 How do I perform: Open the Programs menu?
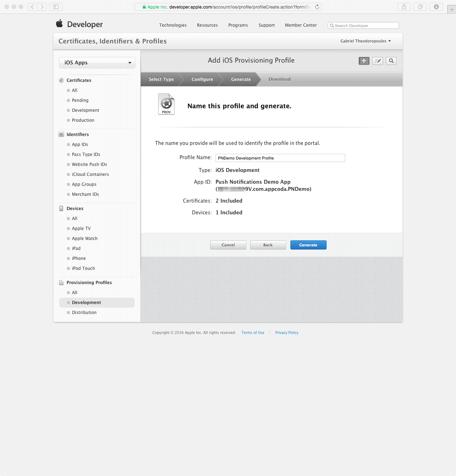pyautogui.click(x=238, y=25)
